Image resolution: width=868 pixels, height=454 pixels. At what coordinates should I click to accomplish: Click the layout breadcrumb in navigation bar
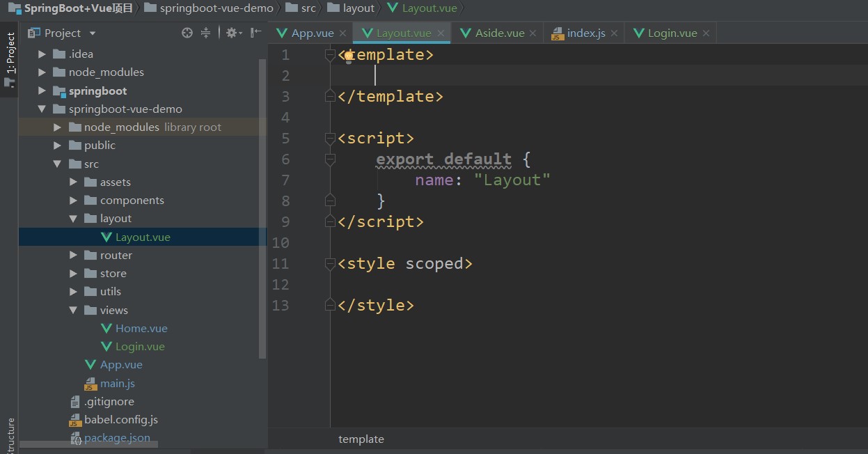351,8
